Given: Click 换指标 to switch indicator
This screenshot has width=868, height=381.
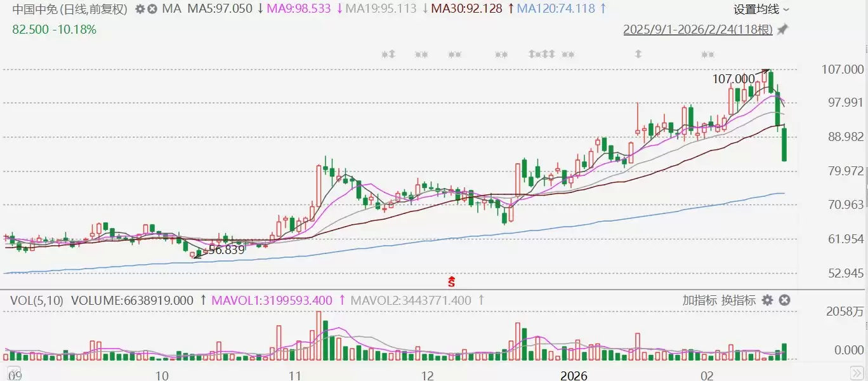Looking at the screenshot, I should 739,300.
